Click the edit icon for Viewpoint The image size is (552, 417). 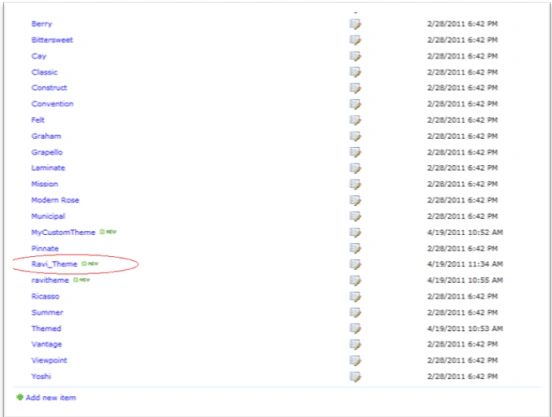355,360
